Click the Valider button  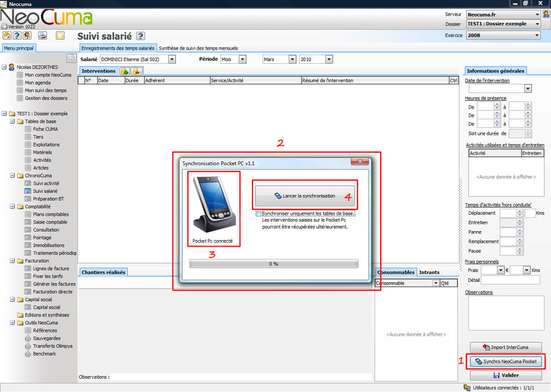click(506, 375)
